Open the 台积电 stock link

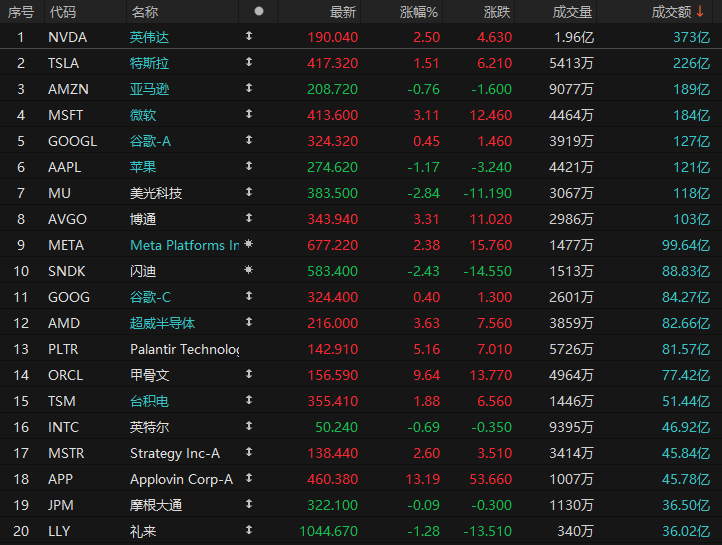149,401
